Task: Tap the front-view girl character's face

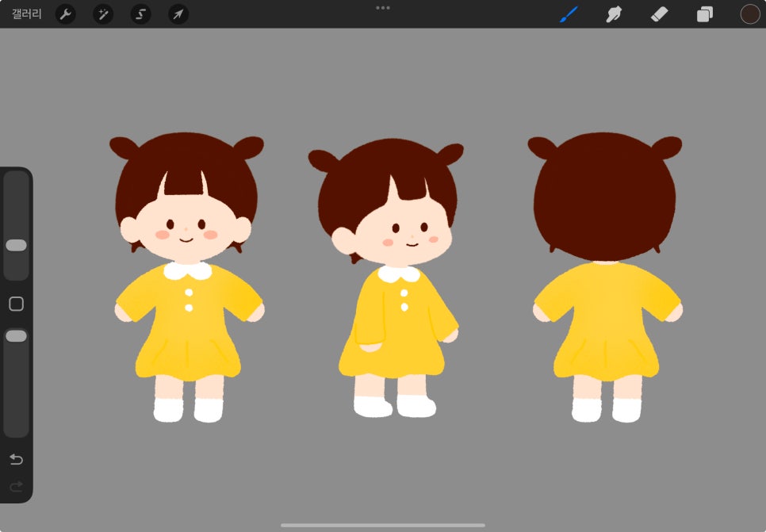Action: (186, 228)
